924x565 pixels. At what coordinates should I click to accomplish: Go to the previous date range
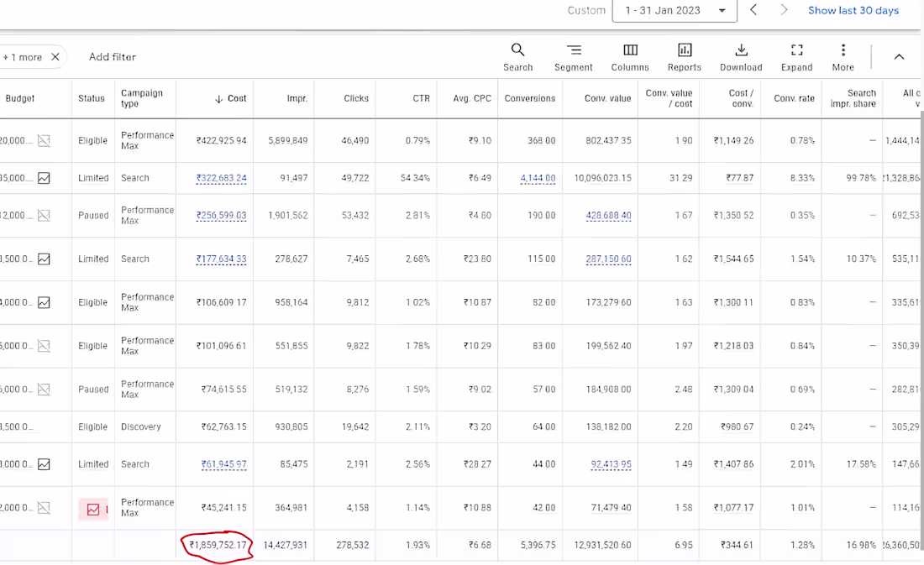point(753,10)
